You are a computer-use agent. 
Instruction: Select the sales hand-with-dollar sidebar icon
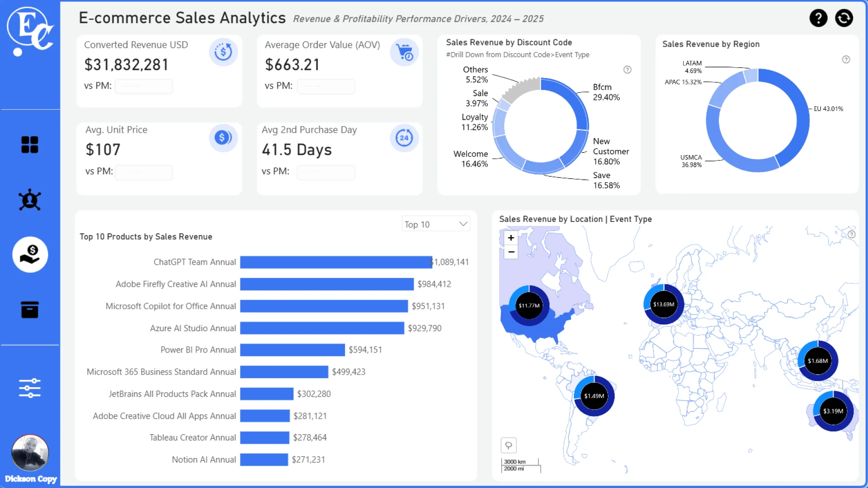(30, 254)
